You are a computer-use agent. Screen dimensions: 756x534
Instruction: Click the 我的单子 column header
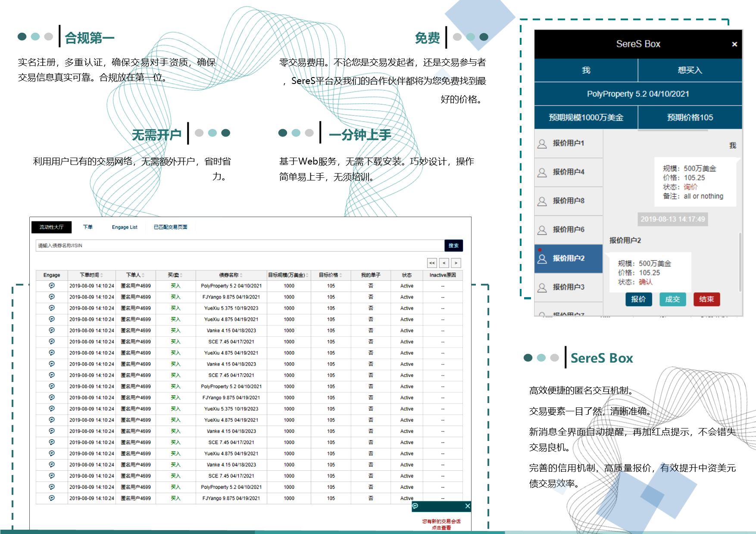371,275
